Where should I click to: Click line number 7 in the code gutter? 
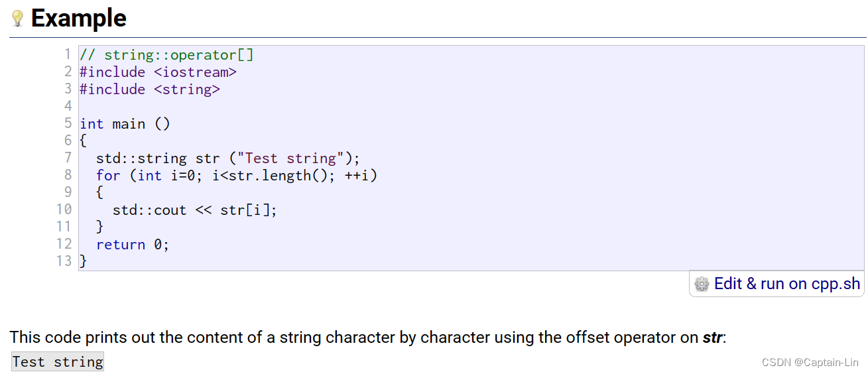68,158
